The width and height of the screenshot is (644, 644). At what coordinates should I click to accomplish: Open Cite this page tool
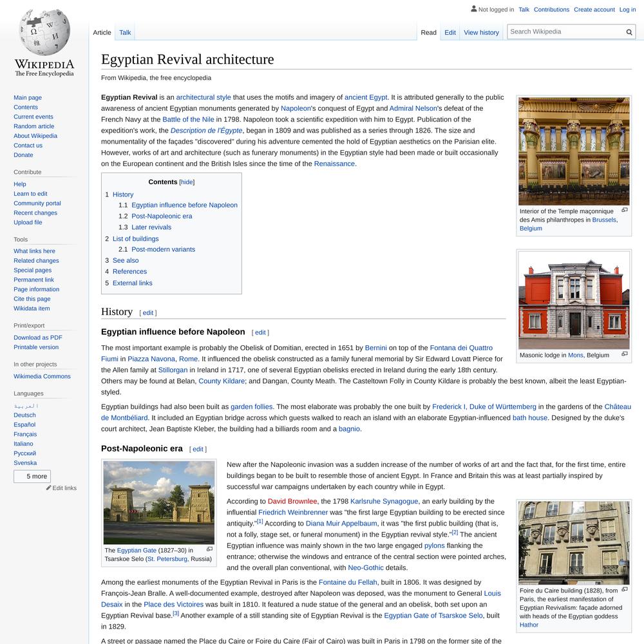pos(32,299)
